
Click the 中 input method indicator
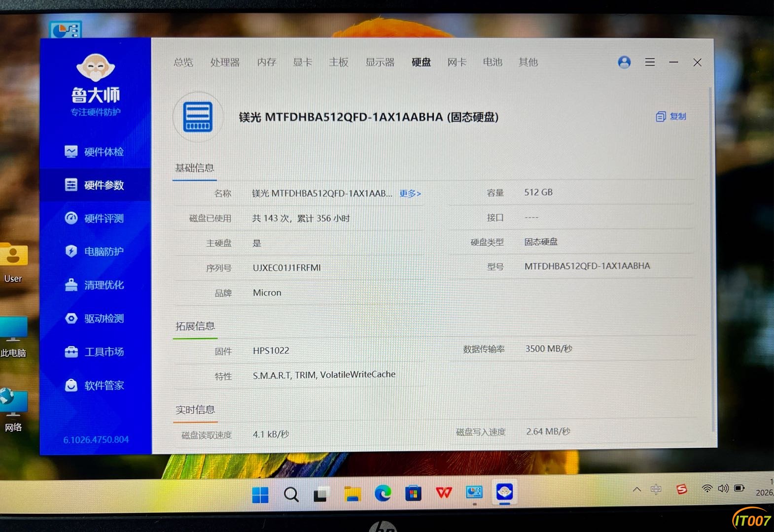coord(656,489)
